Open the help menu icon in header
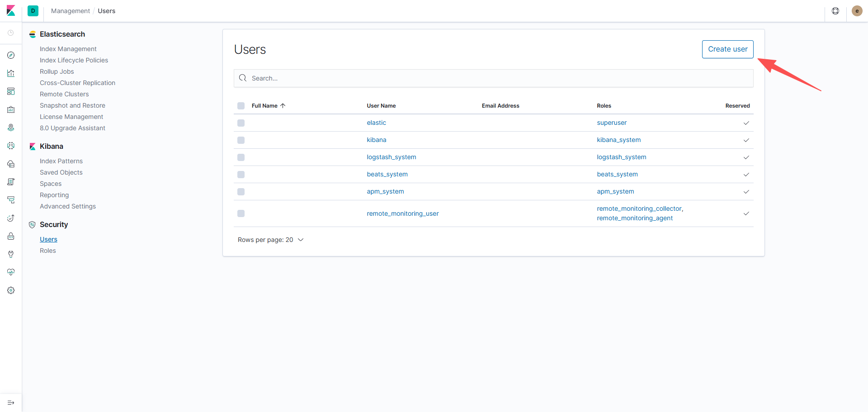868x412 pixels. point(835,11)
